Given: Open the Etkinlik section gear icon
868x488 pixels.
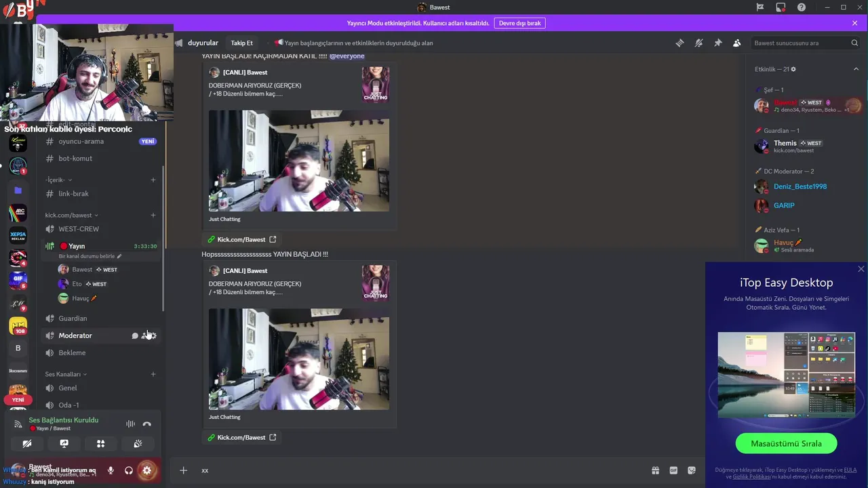Looking at the screenshot, I should tap(793, 69).
